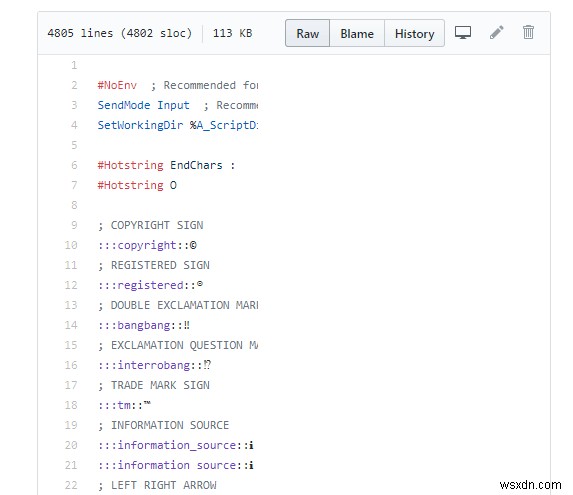Click the '; INFORMATION SOURCE' comment
The image size is (573, 495).
pos(164,425)
